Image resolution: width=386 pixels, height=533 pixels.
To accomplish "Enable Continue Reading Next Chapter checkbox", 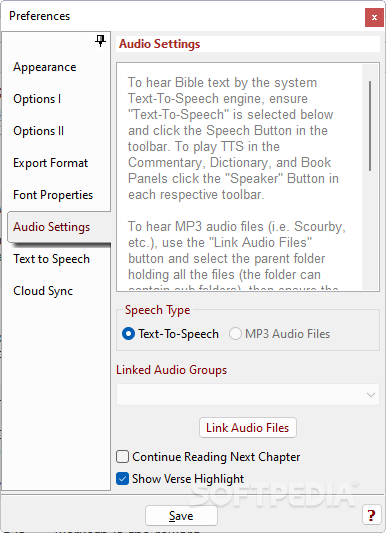I will 122,457.
